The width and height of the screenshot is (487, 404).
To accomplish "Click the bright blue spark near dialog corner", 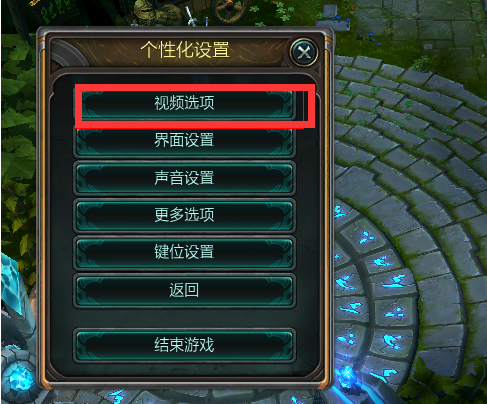I will pyautogui.click(x=347, y=372).
